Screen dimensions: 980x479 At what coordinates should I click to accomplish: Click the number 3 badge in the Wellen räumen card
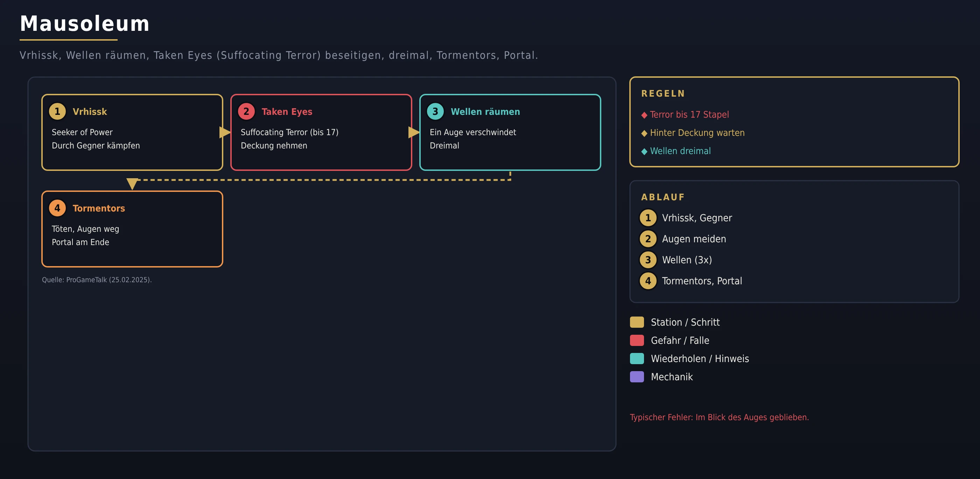pyautogui.click(x=436, y=111)
